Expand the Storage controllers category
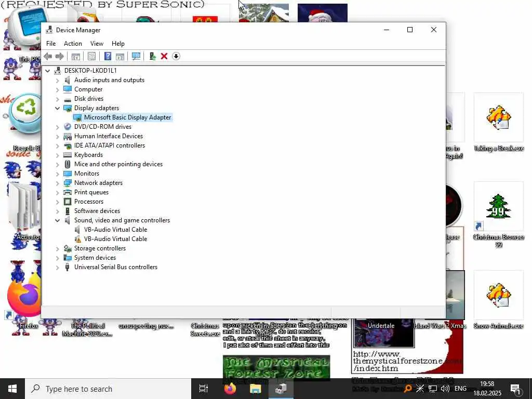This screenshot has height=399, width=532. coord(57,248)
